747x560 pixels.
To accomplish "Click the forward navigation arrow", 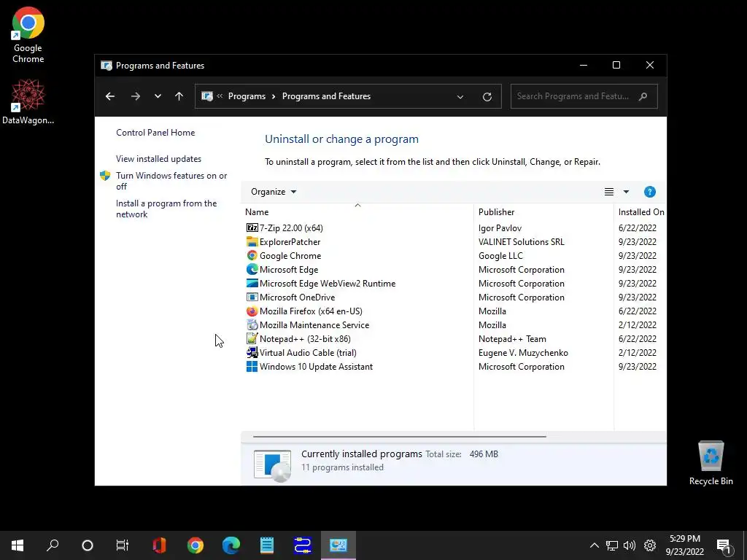I will pyautogui.click(x=136, y=96).
